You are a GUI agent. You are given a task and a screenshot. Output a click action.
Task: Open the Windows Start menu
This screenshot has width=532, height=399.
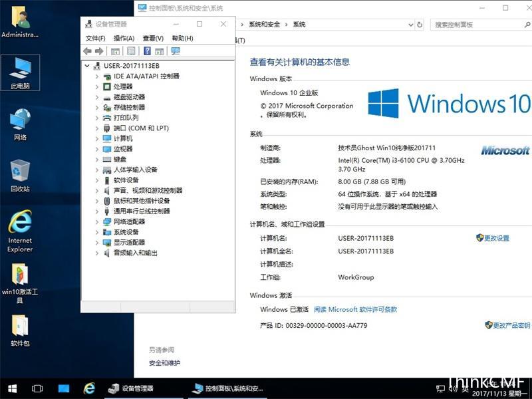tap(12, 388)
